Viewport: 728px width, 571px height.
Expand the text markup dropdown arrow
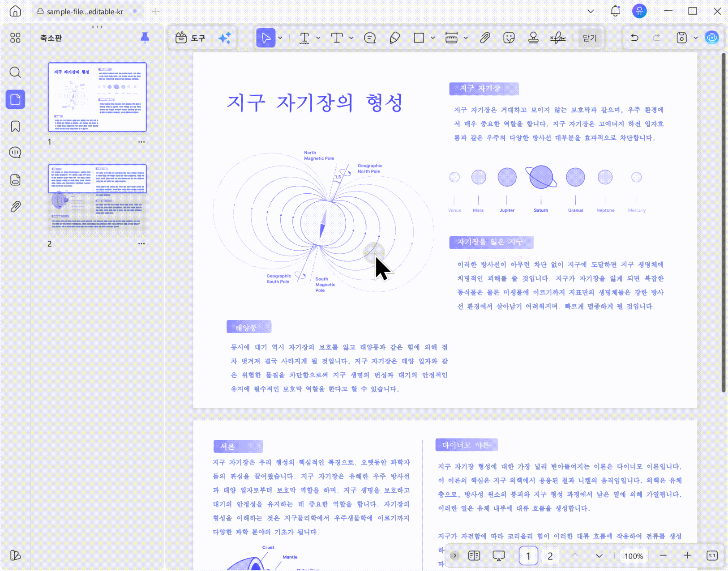(x=318, y=38)
